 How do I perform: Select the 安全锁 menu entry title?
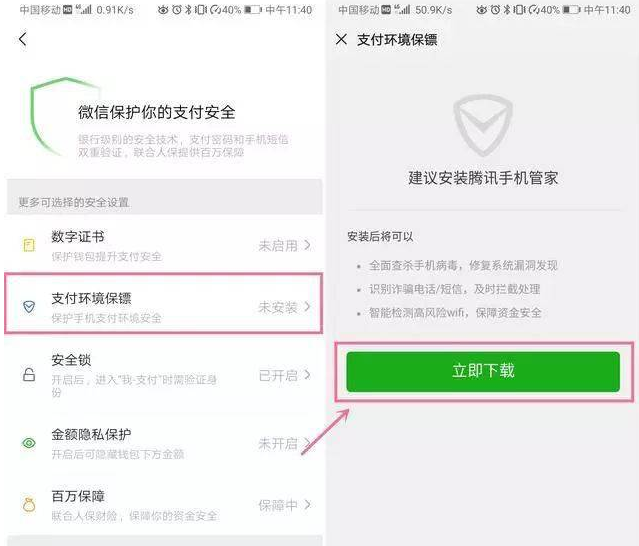pyautogui.click(x=71, y=360)
